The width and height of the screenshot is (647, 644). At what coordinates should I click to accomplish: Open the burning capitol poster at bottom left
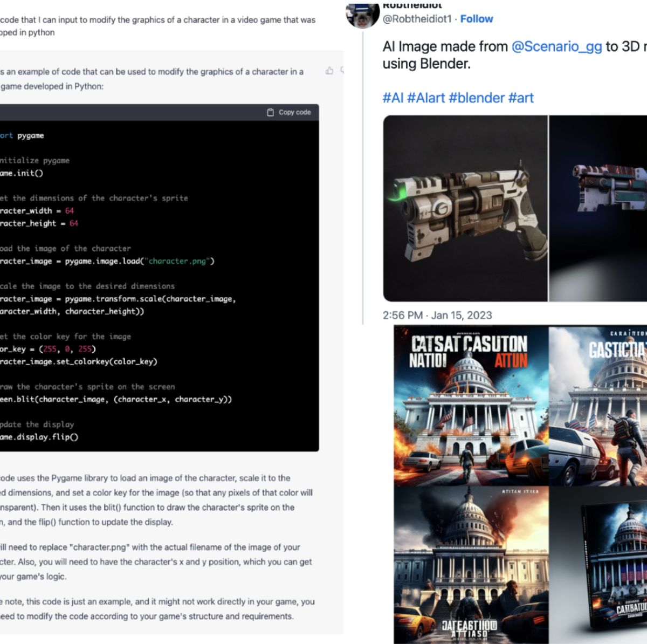click(x=471, y=565)
